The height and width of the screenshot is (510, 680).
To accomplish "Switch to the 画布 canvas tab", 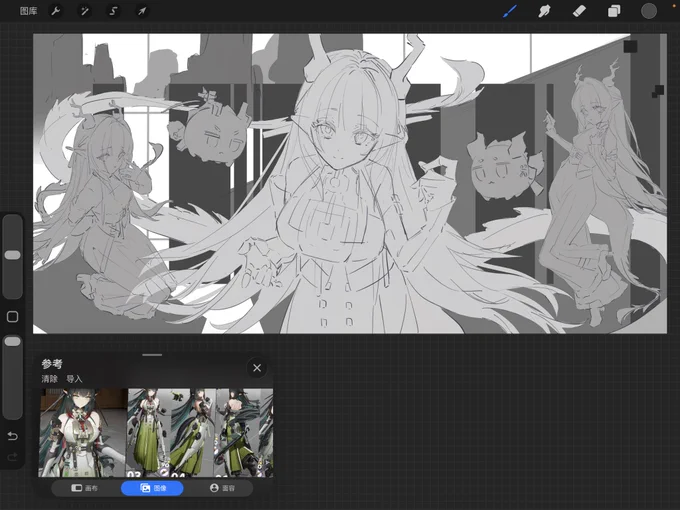I will pyautogui.click(x=85, y=488).
